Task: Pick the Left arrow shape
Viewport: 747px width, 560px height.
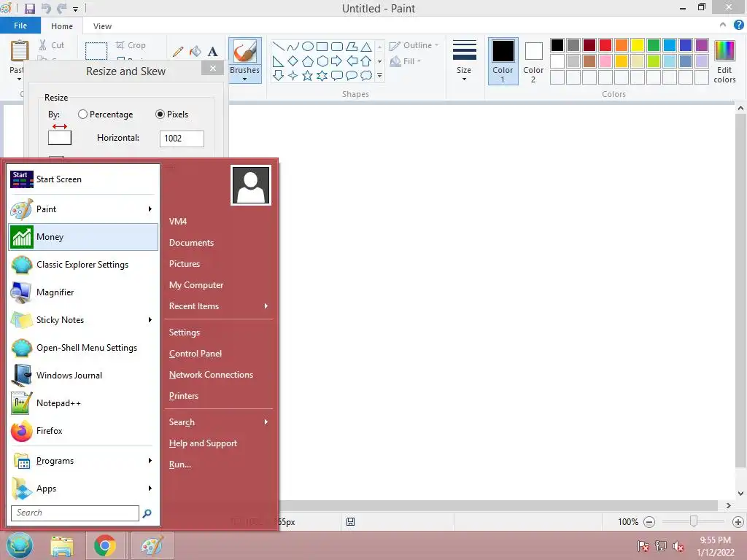Action: (352, 61)
